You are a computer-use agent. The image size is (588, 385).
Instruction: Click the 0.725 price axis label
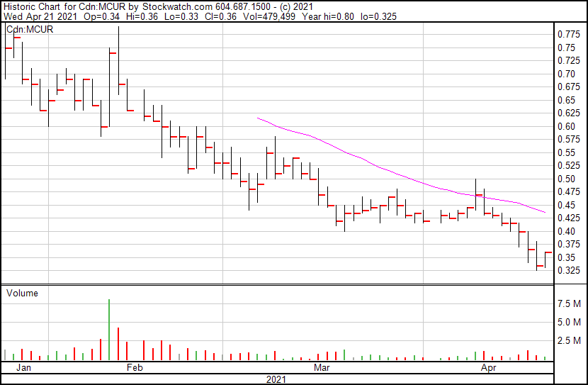tap(568, 60)
